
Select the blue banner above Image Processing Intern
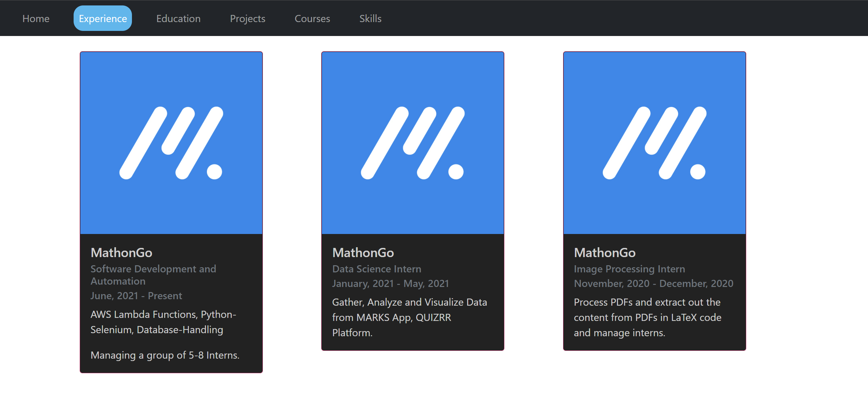tap(654, 143)
